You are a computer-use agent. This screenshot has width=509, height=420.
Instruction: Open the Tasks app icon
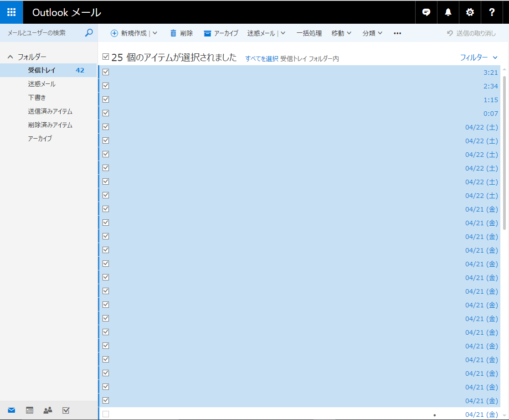pyautogui.click(x=66, y=410)
